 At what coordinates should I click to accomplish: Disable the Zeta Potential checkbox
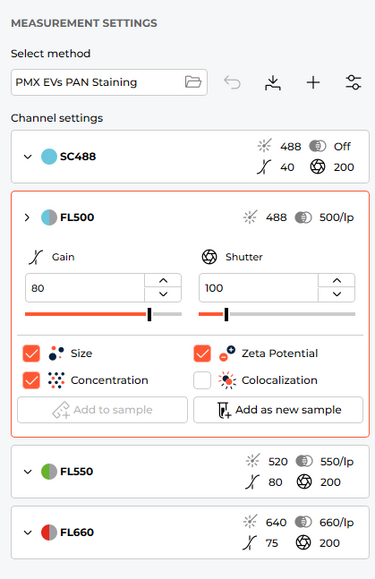[202, 353]
